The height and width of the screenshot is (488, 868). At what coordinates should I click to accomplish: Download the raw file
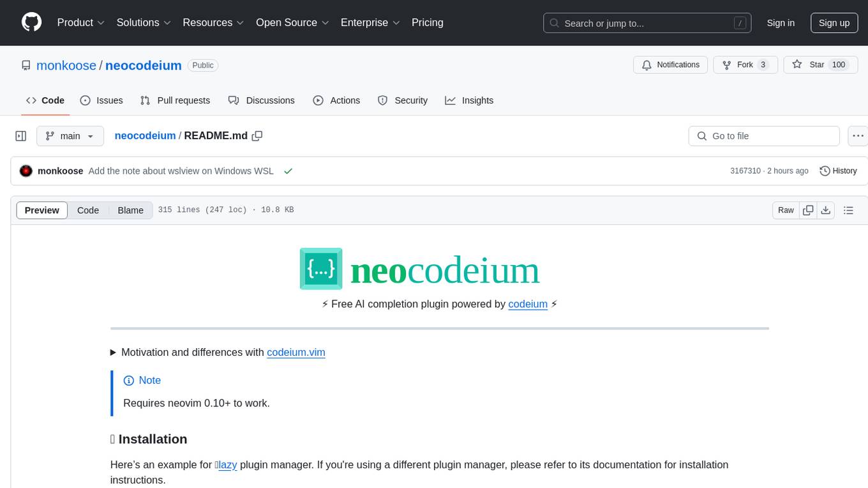pyautogui.click(x=825, y=210)
